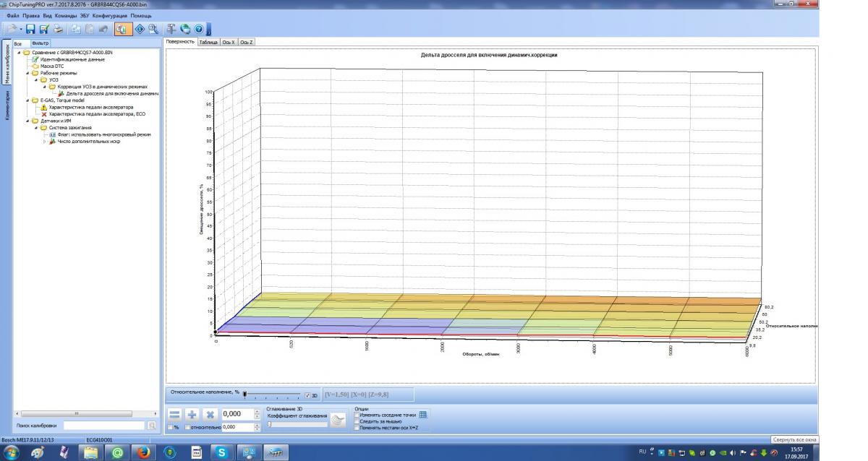Screen dimensions: 868x461
Task: Enable 'Следить за мышью' checkbox
Action: pos(356,421)
